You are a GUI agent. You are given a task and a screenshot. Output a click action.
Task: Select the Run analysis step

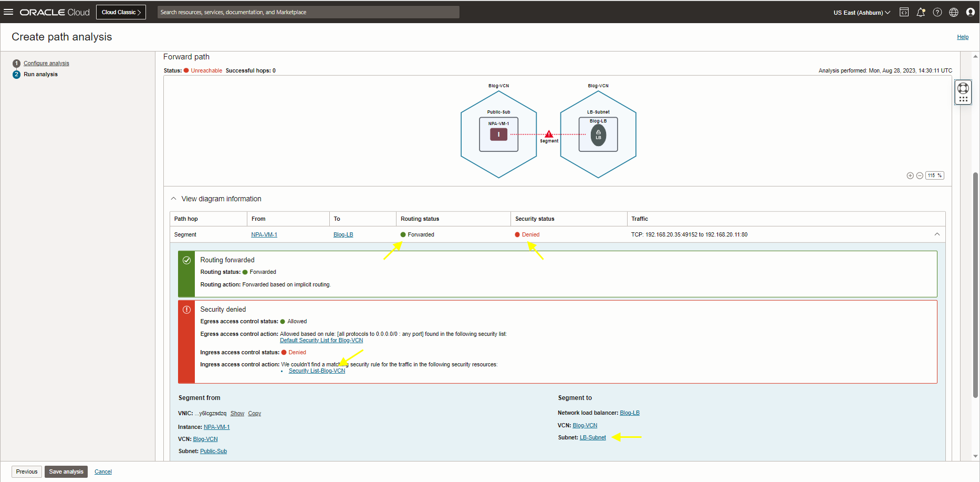(40, 74)
